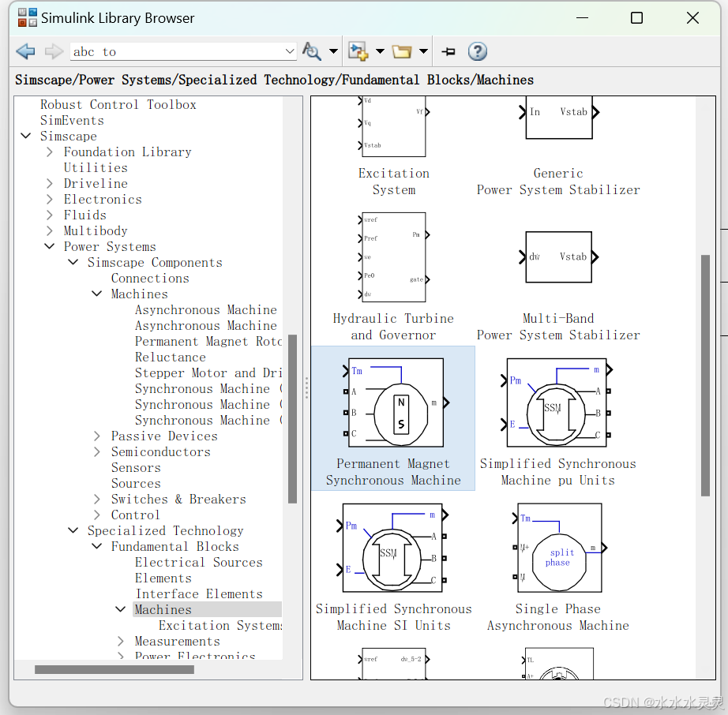This screenshot has width=728, height=715.
Task: Select Simplified Synchronous Machine pu Units block
Action: (x=558, y=421)
